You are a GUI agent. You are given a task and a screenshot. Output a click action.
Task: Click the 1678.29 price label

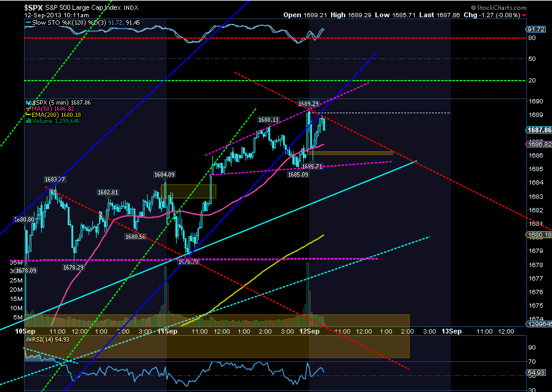pyautogui.click(x=73, y=268)
